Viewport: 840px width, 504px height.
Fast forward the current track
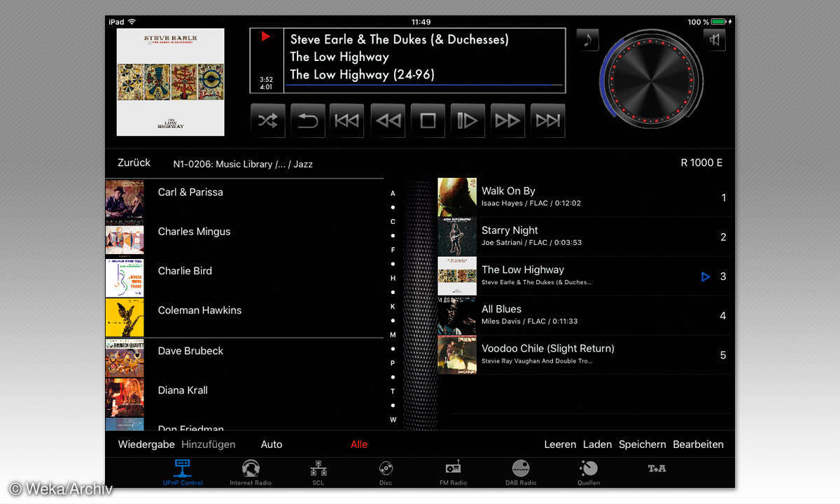507,120
